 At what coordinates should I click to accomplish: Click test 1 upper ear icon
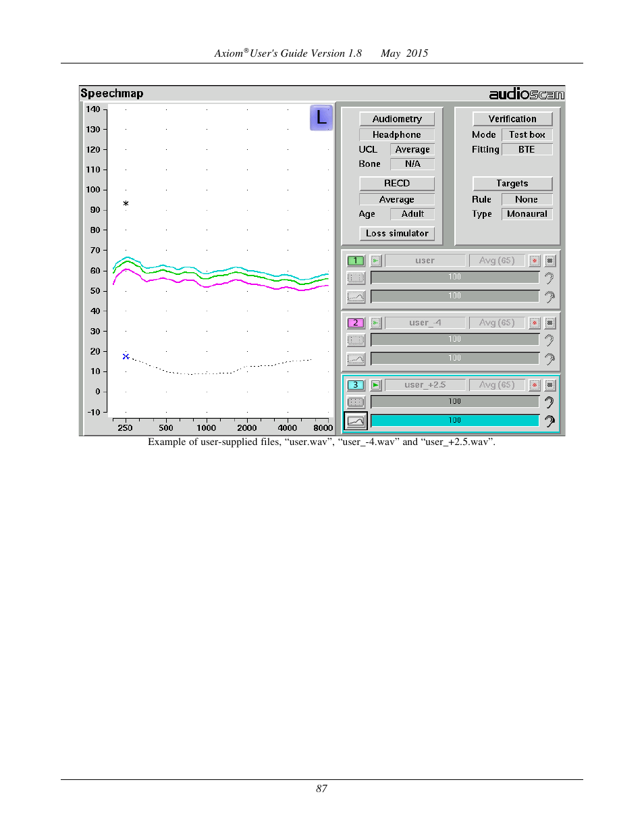click(549, 278)
